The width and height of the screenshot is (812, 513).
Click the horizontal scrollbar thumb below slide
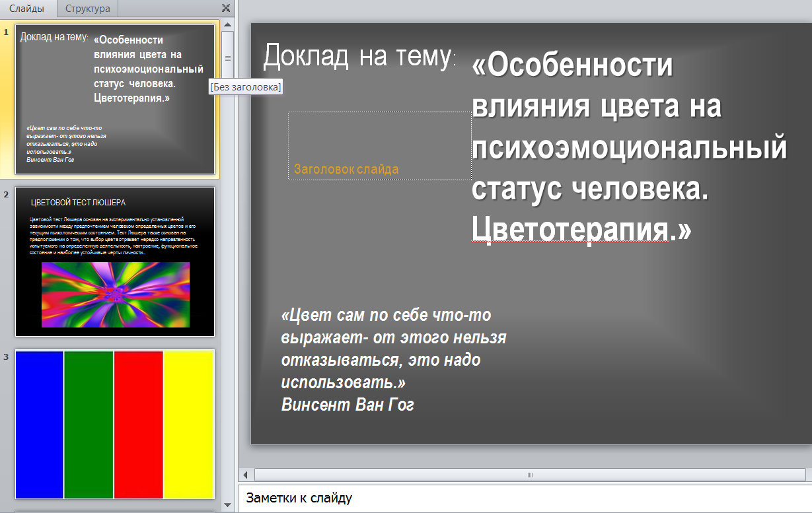tap(530, 475)
